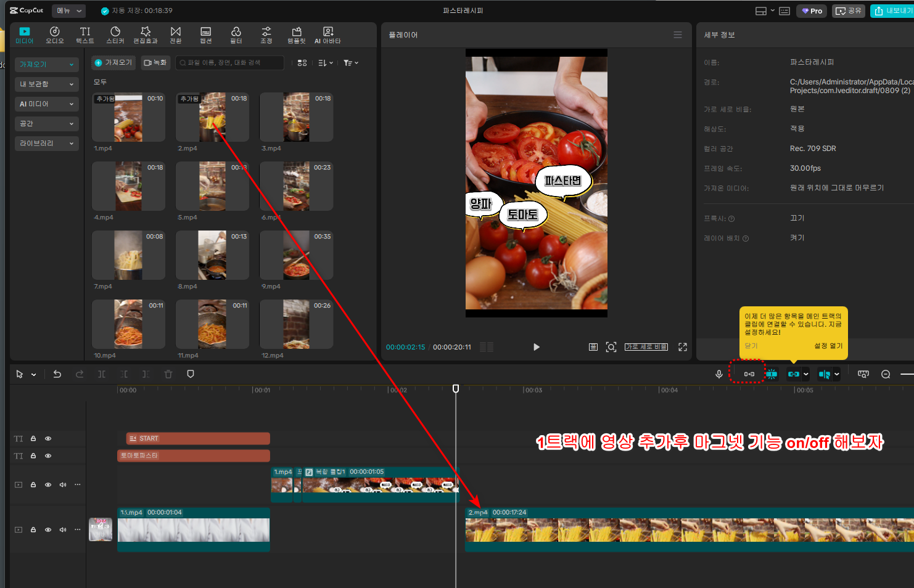This screenshot has width=914, height=588.
Task: Click the 가져오기 import button
Action: 113,63
